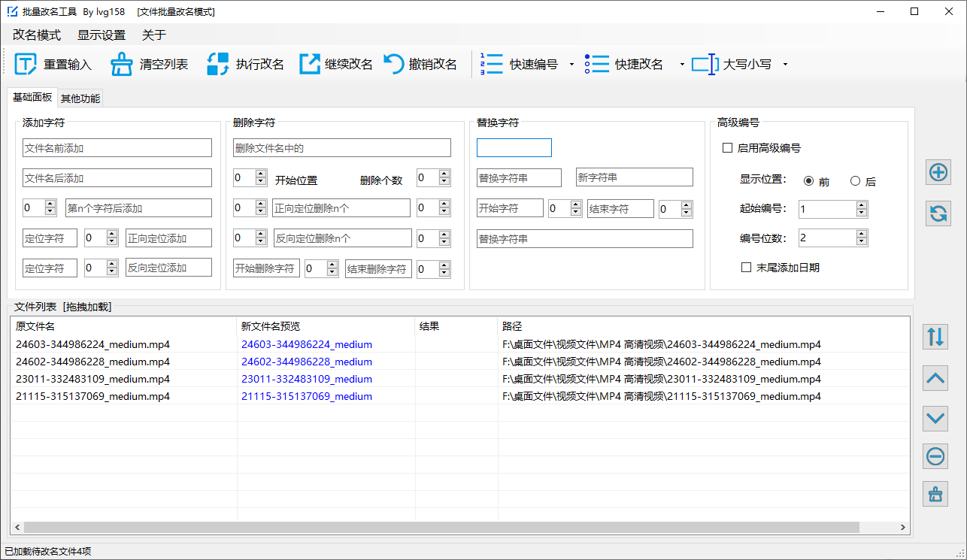Click the 文件名前添加 input field
The width and height of the screenshot is (967, 560).
coord(117,148)
